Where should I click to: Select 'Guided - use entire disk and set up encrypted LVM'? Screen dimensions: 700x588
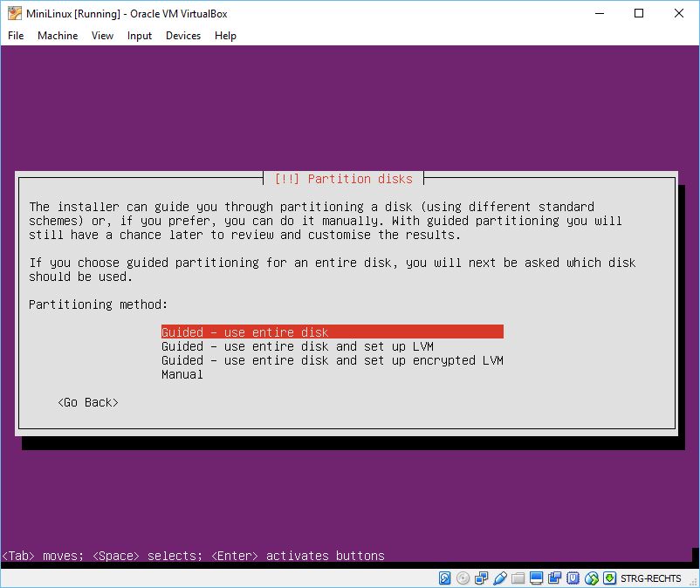coord(332,360)
